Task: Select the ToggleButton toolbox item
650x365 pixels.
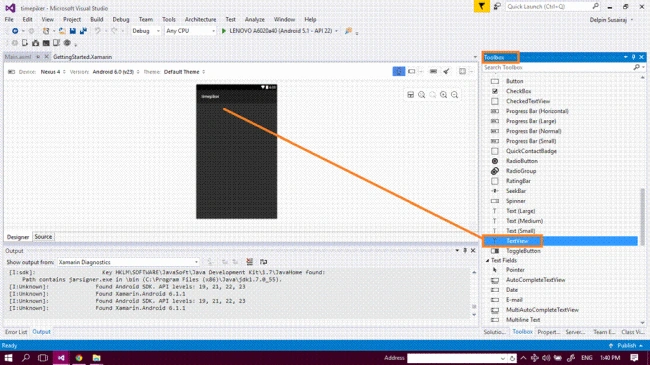Action: coord(523,251)
